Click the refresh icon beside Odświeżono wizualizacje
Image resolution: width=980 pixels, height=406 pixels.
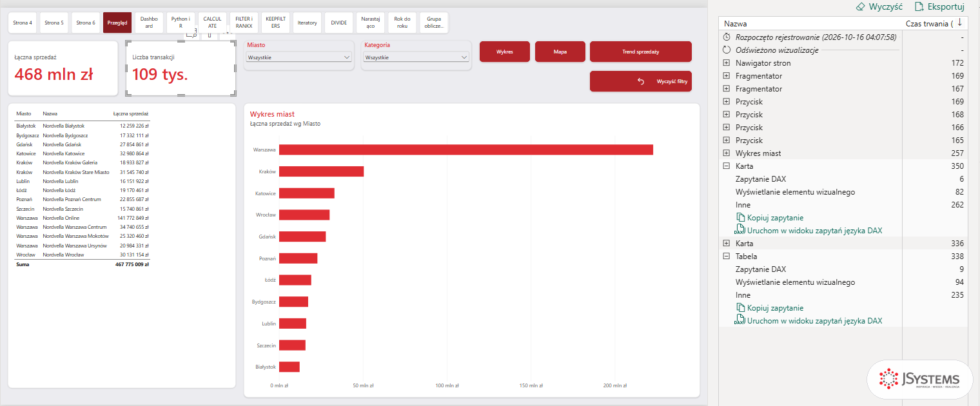coord(727,50)
